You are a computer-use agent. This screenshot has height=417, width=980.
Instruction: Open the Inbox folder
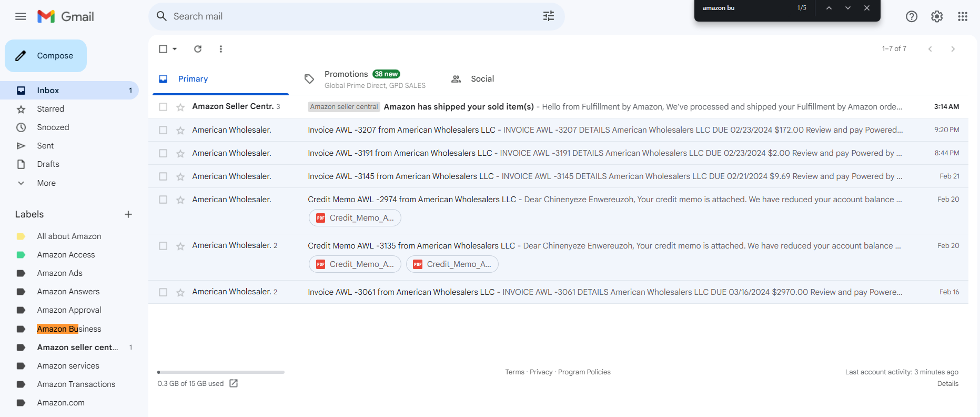69,91
